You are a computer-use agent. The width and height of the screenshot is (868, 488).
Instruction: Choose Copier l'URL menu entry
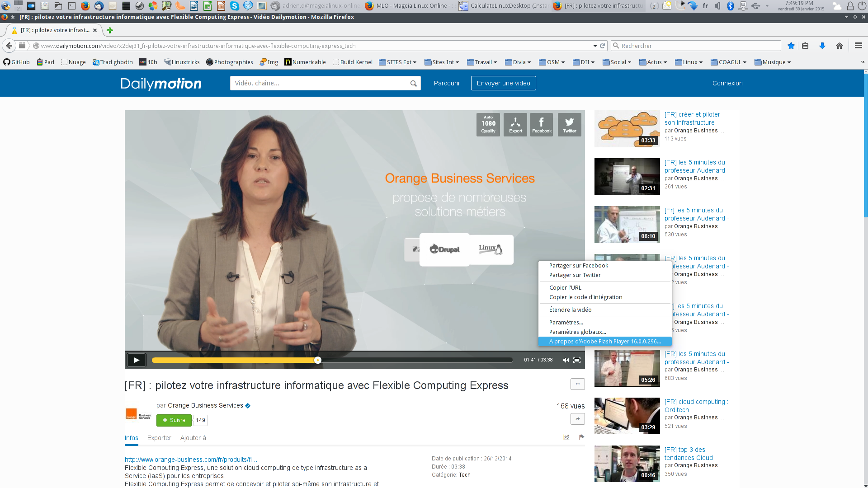pos(605,288)
